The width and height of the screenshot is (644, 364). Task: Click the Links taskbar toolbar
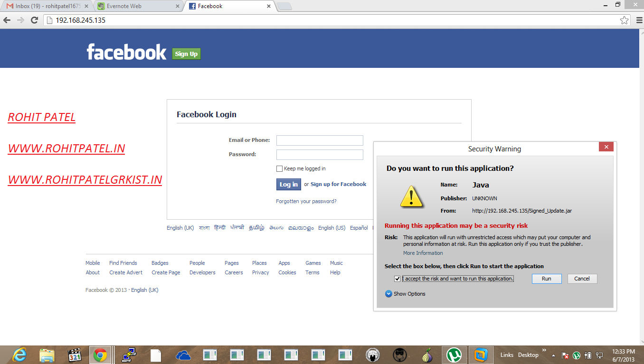[507, 355]
